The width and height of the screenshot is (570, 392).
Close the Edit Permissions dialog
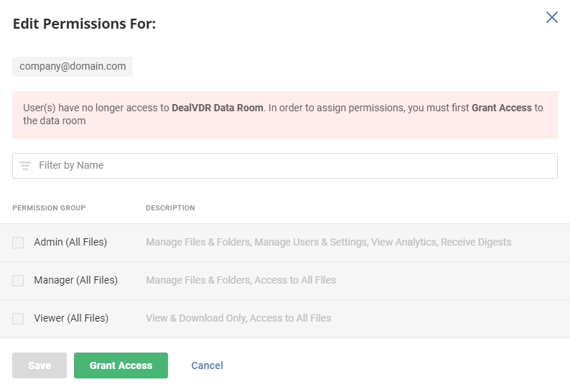[x=551, y=17]
